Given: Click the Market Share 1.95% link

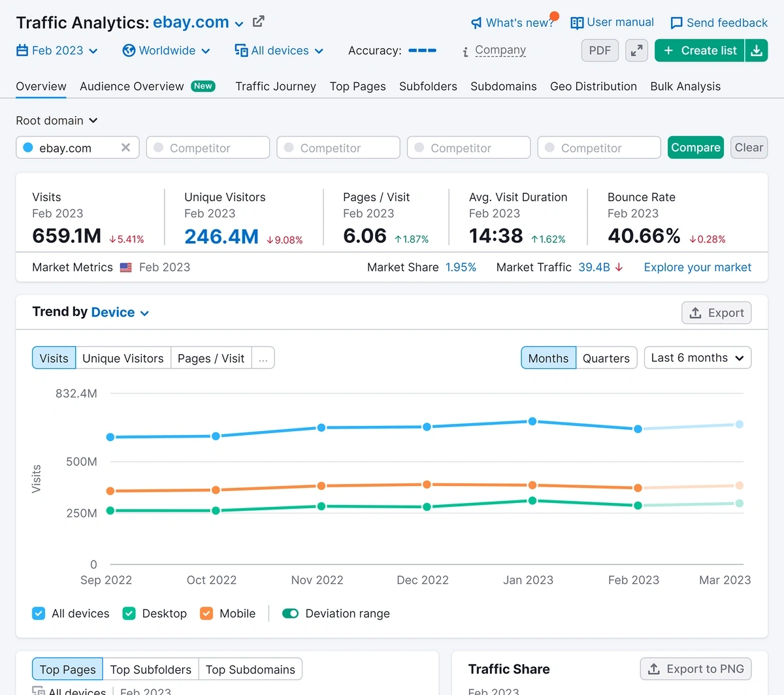Looking at the screenshot, I should tap(461, 267).
